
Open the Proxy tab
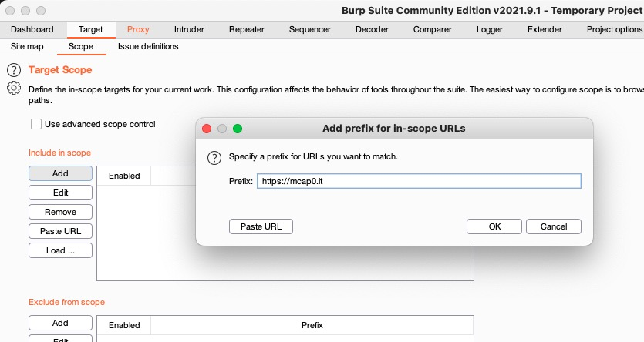138,29
